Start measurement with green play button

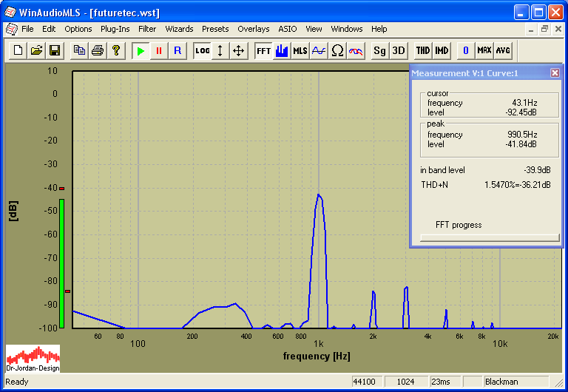click(x=141, y=50)
